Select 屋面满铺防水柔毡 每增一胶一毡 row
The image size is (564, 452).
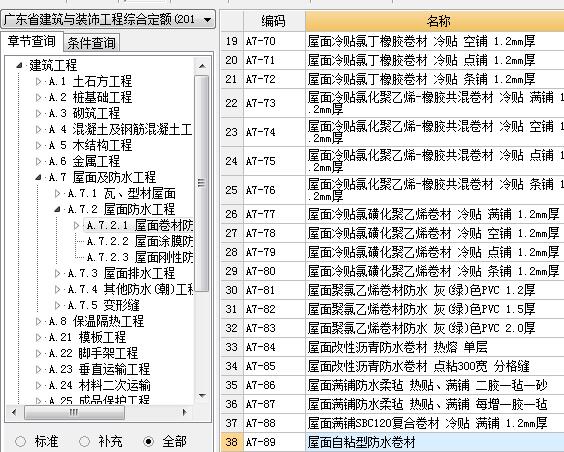pos(435,405)
